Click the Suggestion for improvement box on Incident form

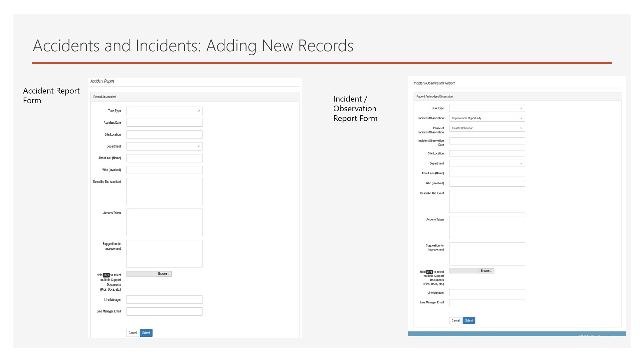click(x=487, y=253)
